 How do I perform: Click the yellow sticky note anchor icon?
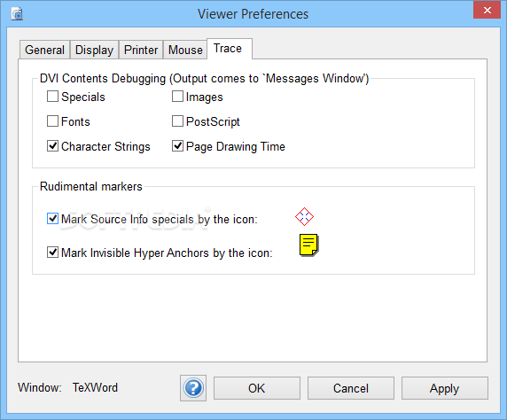click(x=308, y=245)
